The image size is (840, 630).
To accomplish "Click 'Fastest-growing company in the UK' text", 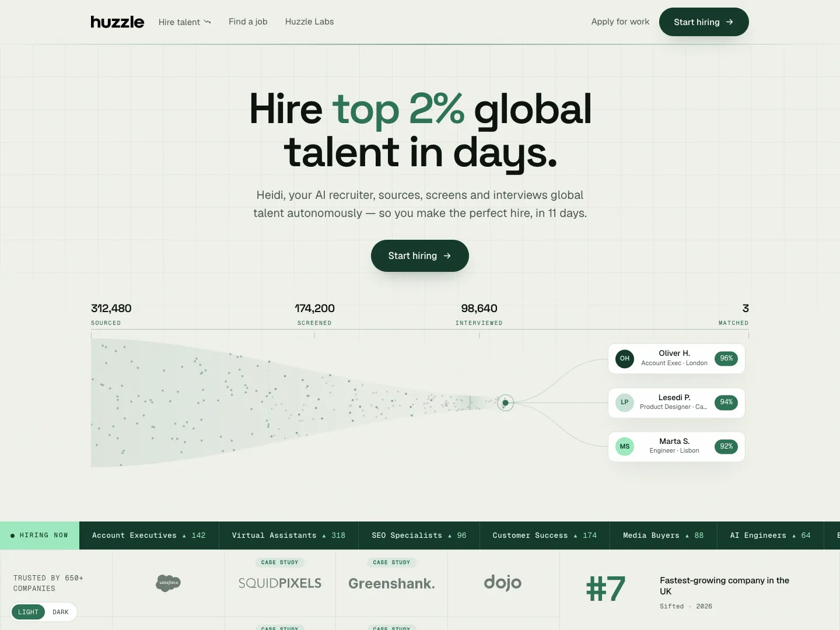I will point(724,586).
